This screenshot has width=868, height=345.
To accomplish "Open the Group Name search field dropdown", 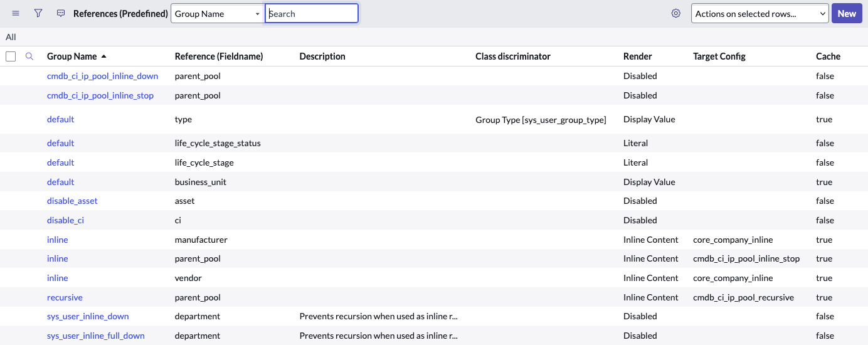I will tap(218, 14).
